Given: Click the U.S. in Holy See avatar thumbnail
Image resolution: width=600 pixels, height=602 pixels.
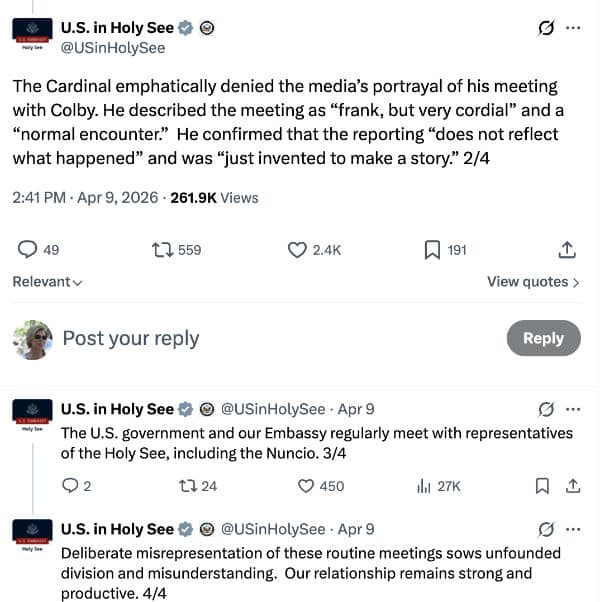Looking at the screenshot, I should pyautogui.click(x=32, y=34).
